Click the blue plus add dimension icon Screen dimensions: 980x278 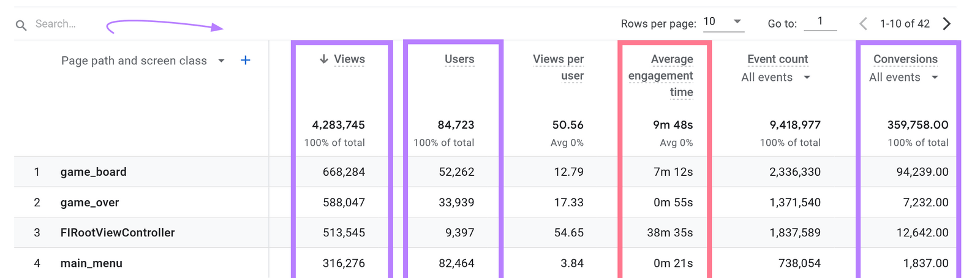[246, 60]
